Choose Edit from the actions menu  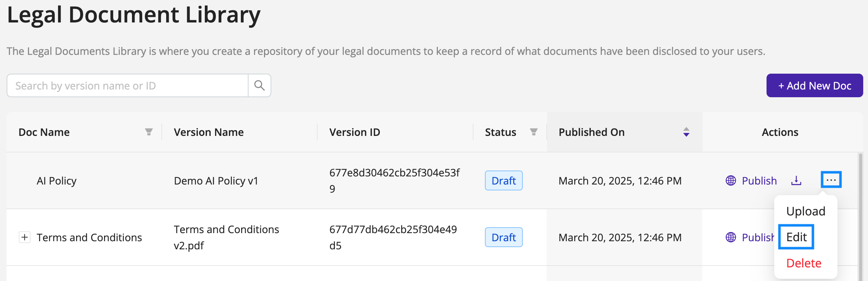click(x=796, y=237)
